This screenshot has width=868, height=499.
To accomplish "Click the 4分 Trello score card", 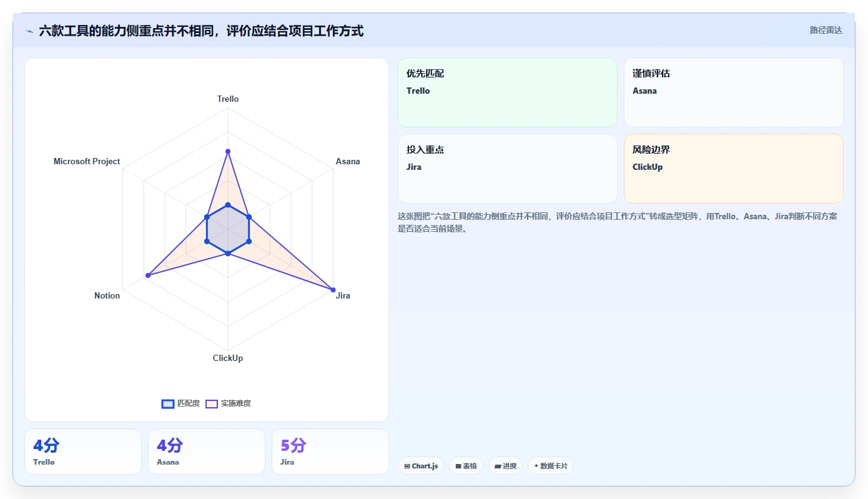I will tap(83, 452).
